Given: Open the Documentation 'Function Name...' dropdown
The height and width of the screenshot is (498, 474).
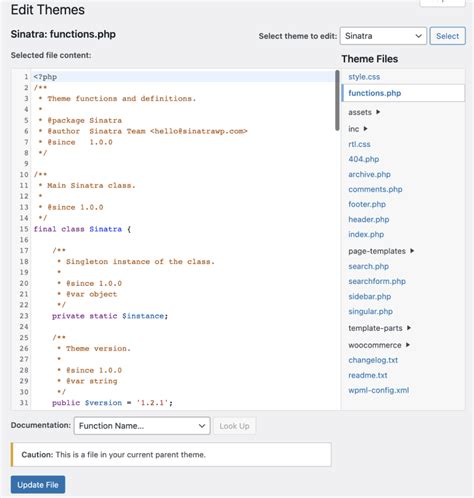Looking at the screenshot, I should tap(142, 426).
